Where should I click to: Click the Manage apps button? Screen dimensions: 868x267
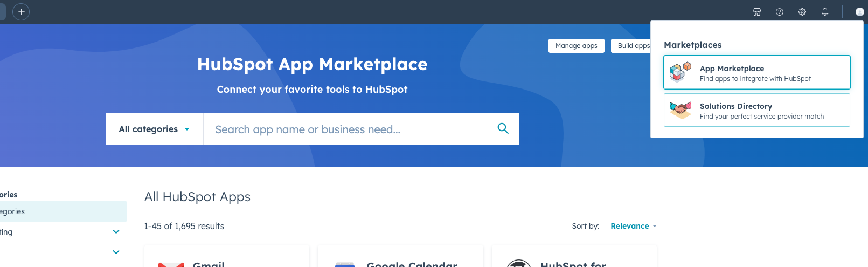coord(577,46)
